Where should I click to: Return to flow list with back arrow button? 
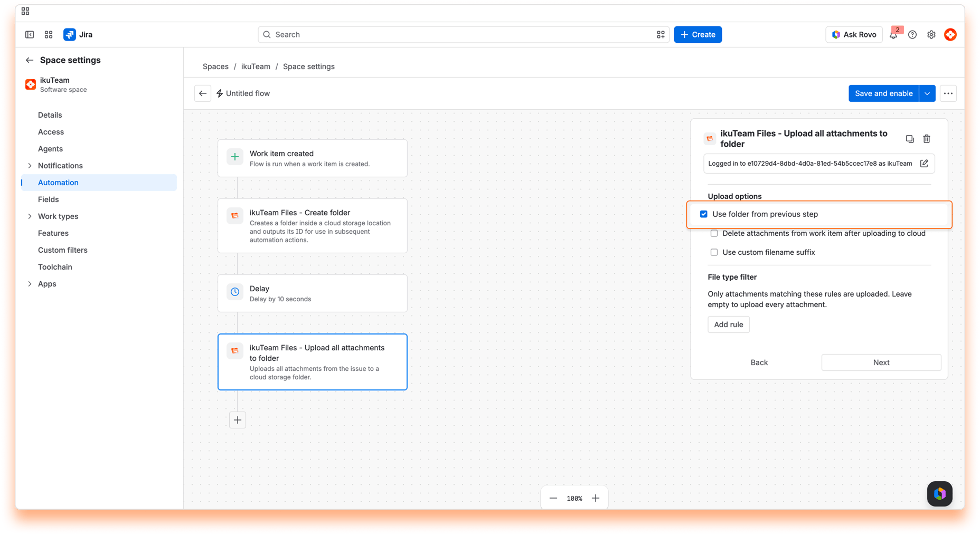[x=203, y=93]
